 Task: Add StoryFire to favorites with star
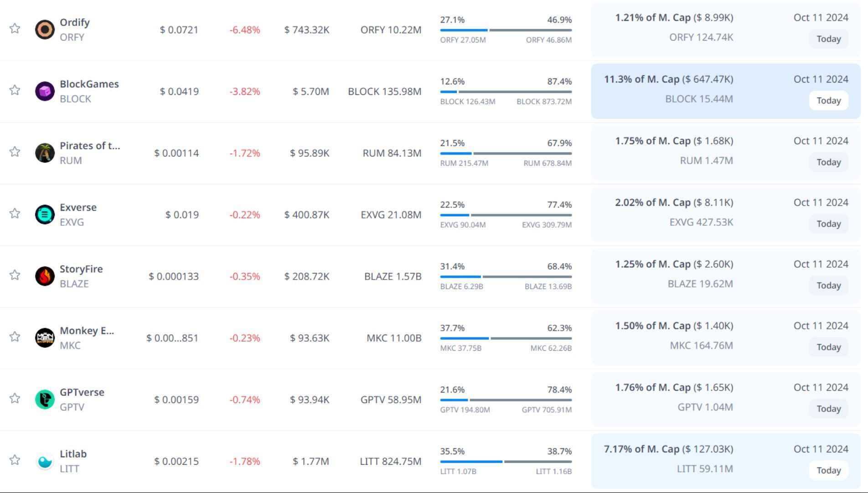pyautogui.click(x=15, y=275)
